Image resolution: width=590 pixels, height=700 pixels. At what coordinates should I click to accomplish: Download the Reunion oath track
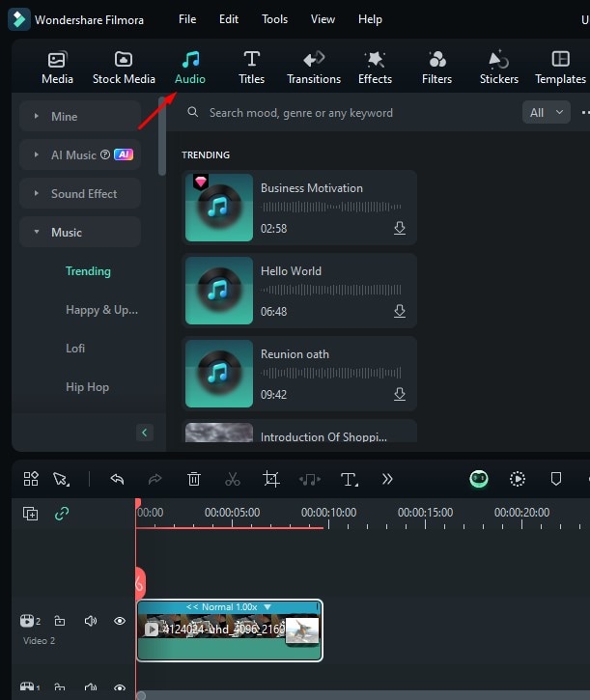(400, 394)
